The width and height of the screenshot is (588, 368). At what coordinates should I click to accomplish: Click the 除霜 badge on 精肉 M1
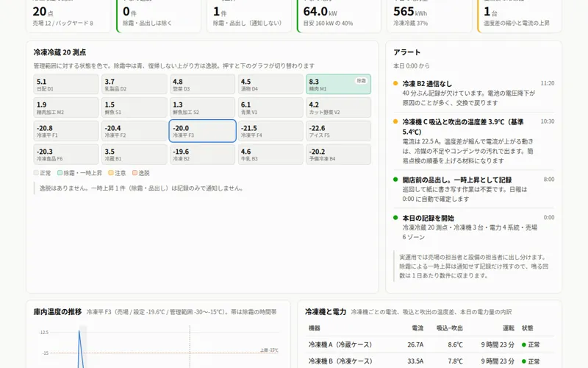[x=361, y=81]
